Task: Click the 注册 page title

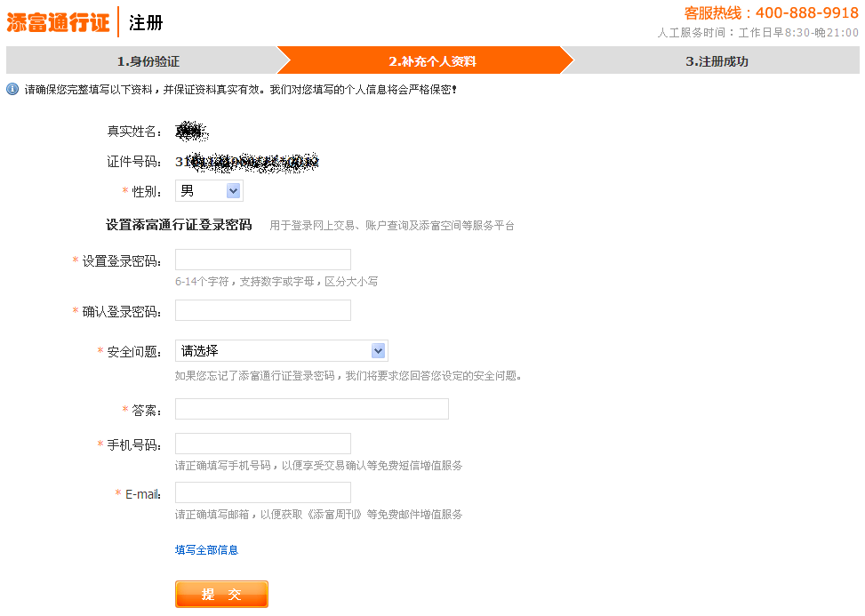Action: tap(146, 23)
